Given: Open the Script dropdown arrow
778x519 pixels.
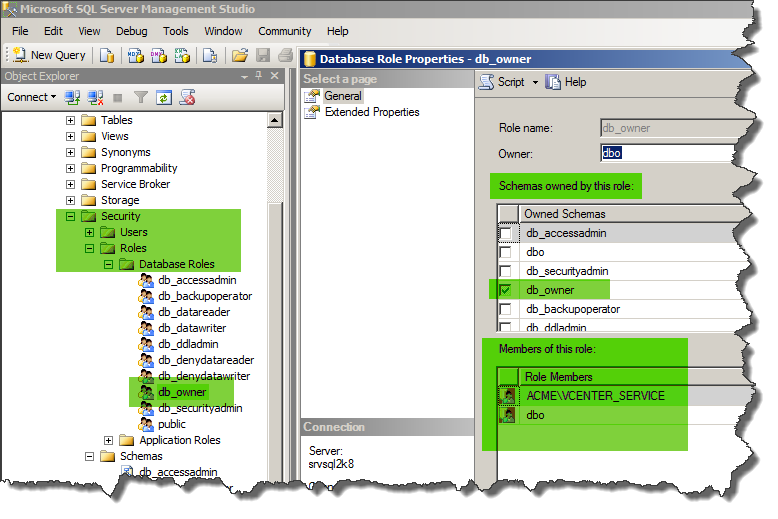Looking at the screenshot, I should pos(535,82).
